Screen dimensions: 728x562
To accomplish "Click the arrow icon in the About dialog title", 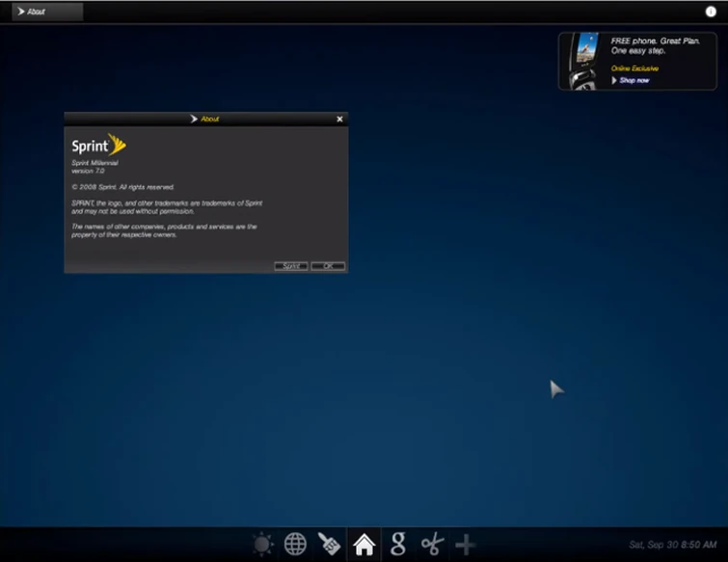I will click(x=194, y=119).
